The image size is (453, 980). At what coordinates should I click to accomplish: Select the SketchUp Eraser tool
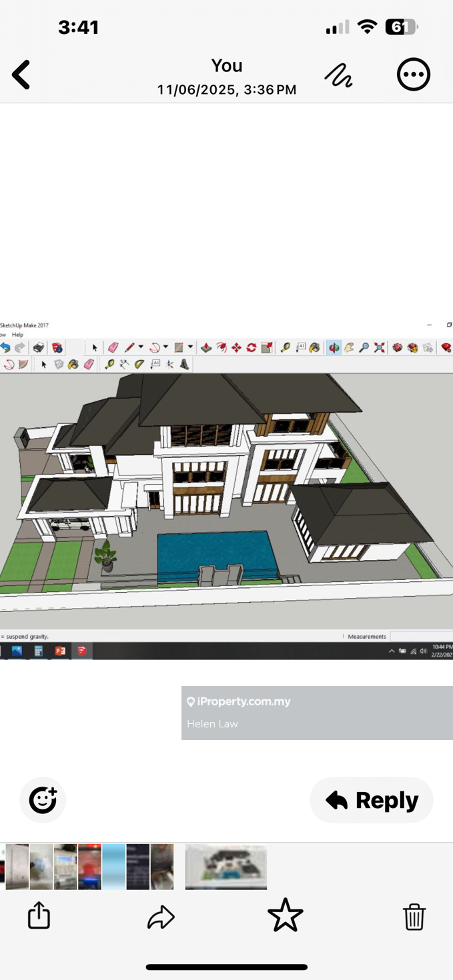point(113,347)
